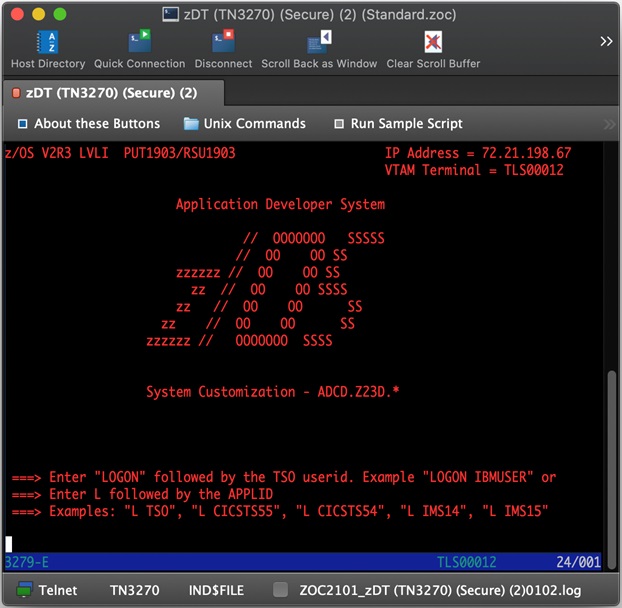Click the IP Address = 72.21.198.67 text
Image resolution: width=622 pixels, height=608 pixels.
(x=478, y=153)
